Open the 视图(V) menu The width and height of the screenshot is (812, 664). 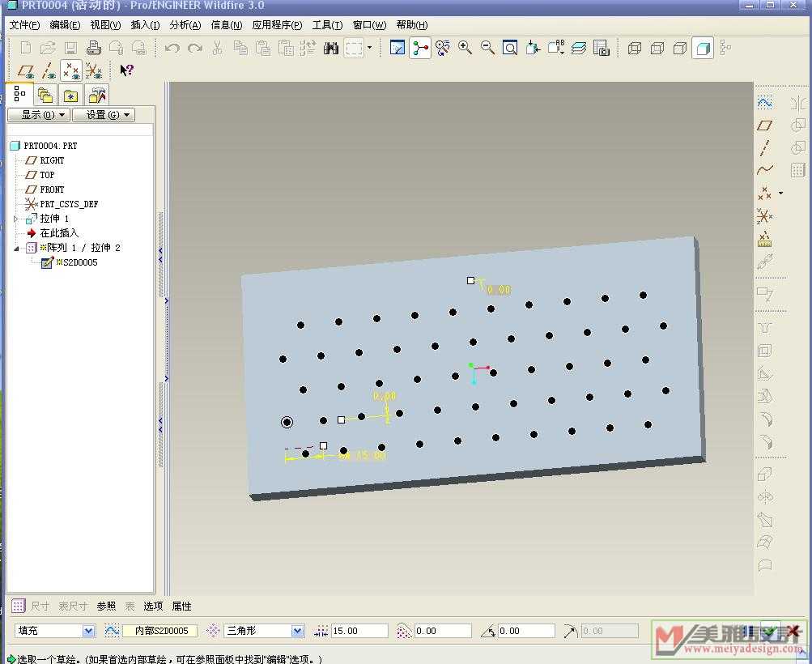tap(105, 25)
